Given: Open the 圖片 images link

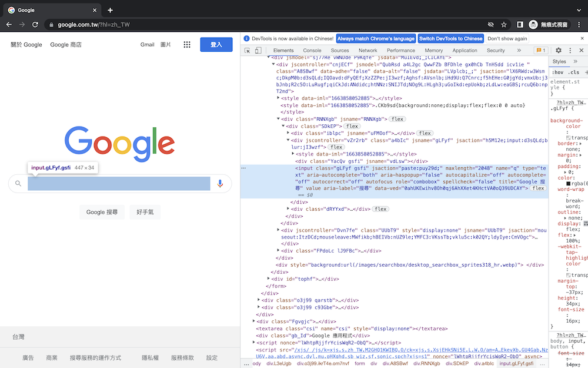Looking at the screenshot, I should tap(165, 45).
